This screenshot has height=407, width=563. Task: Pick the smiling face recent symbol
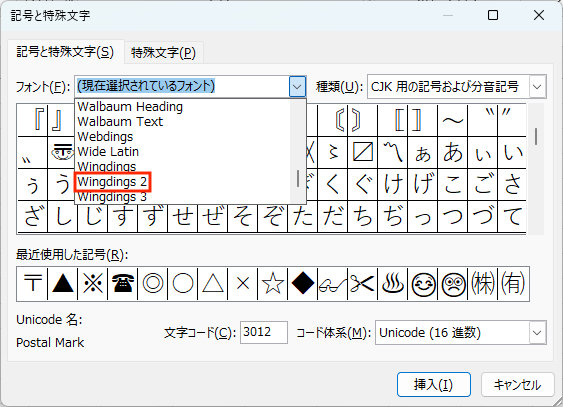pos(423,284)
